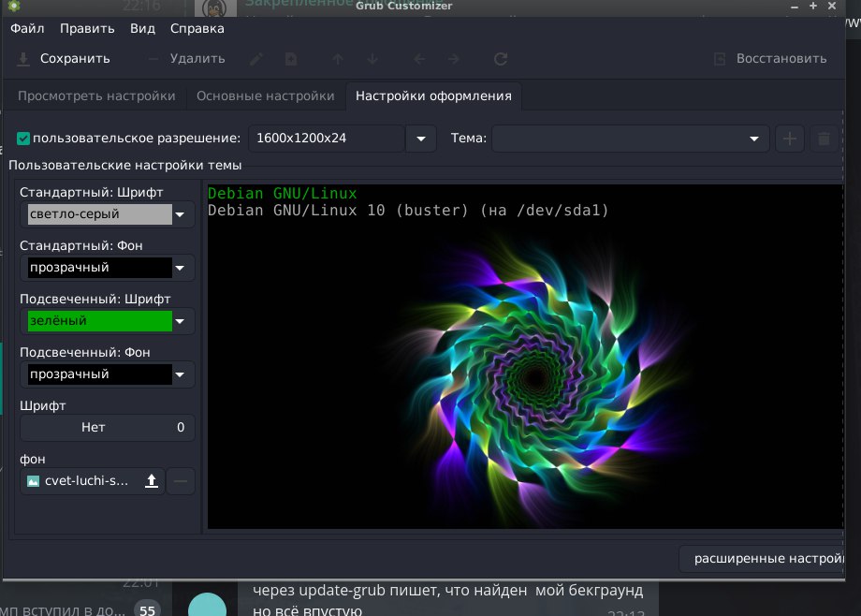
Task: Click the delete theme trash icon
Action: tap(824, 139)
